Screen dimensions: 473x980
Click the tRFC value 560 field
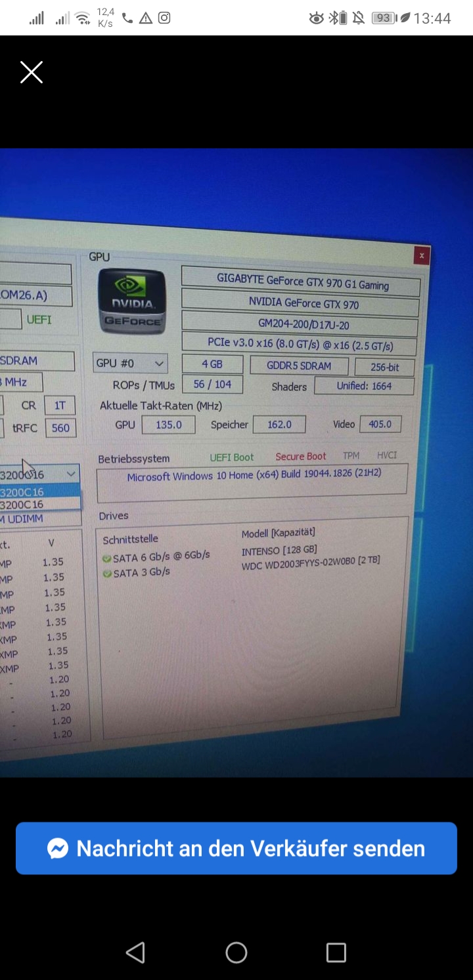[x=60, y=428]
